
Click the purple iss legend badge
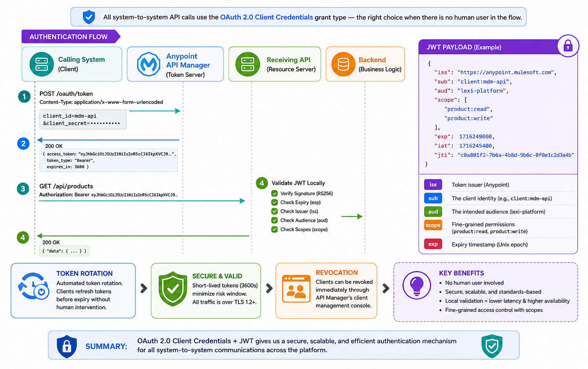pos(433,185)
